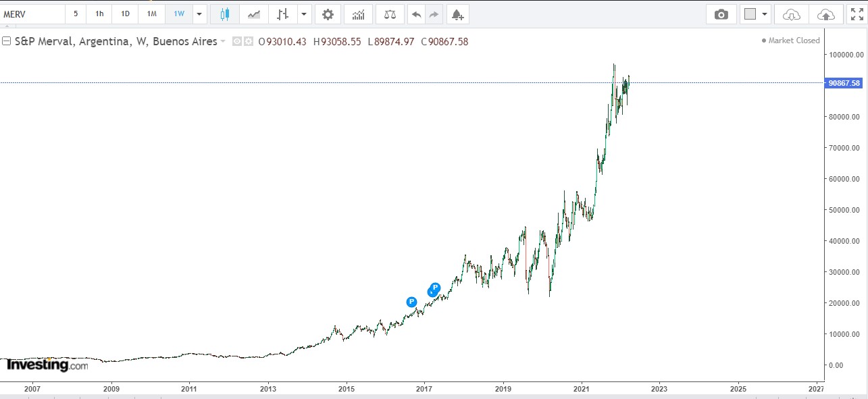The width and height of the screenshot is (868, 399).
Task: Switch to the area chart style
Action: 254,14
